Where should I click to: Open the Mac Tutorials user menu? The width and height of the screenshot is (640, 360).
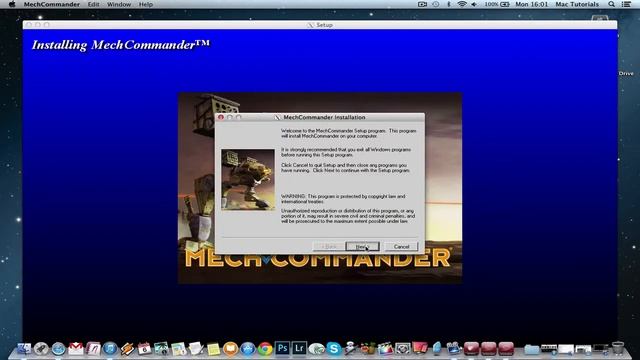pyautogui.click(x=577, y=4)
